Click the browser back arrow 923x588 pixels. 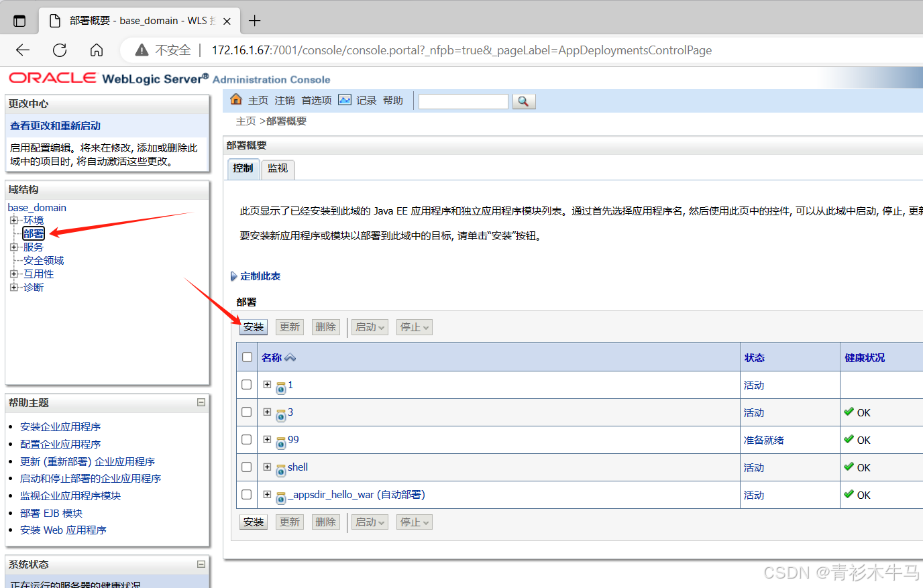[x=23, y=50]
